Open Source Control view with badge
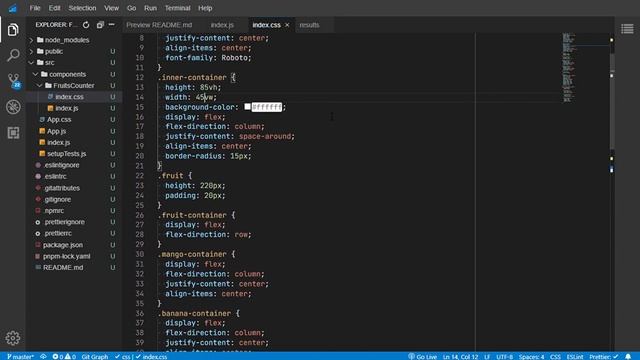 [14, 80]
